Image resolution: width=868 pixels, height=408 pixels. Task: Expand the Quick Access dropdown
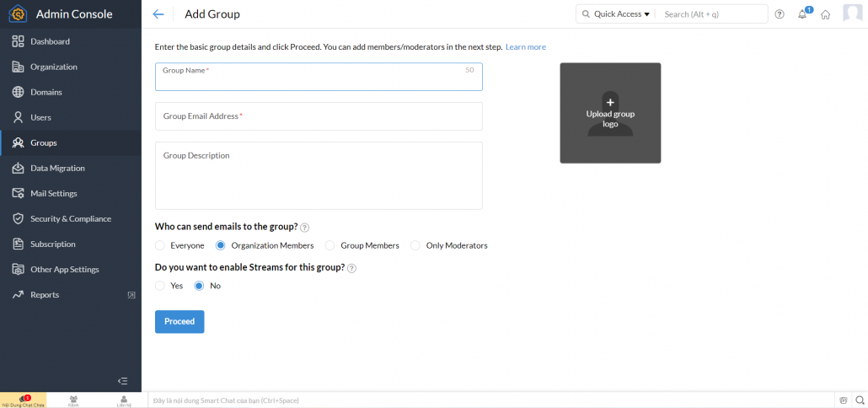pyautogui.click(x=622, y=14)
